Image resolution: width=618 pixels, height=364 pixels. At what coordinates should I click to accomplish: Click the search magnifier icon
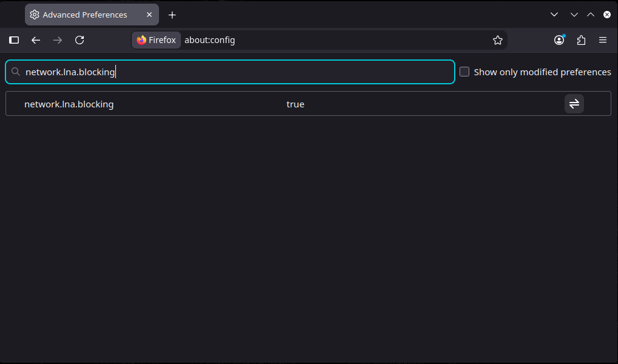click(x=15, y=72)
